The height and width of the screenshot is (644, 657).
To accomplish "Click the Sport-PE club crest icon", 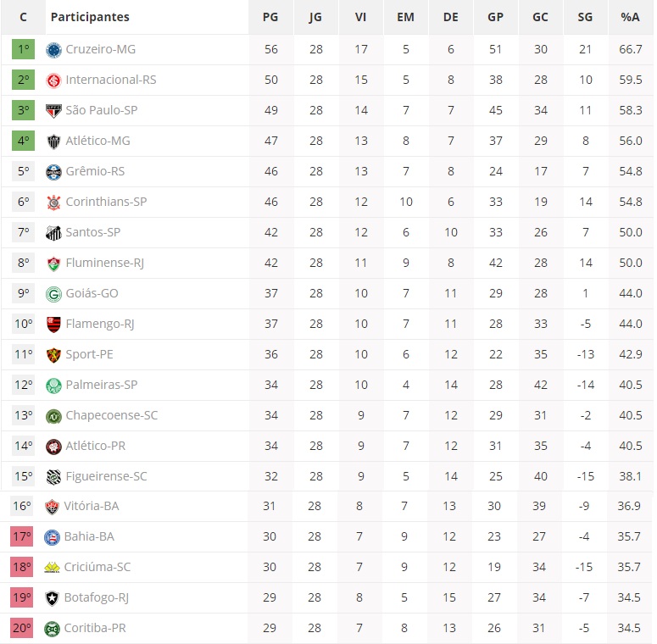I will click(x=53, y=354).
